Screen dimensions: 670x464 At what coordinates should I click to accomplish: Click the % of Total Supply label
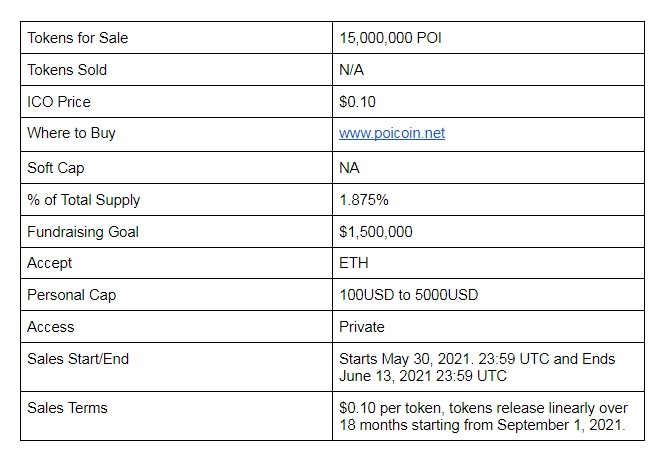(84, 200)
